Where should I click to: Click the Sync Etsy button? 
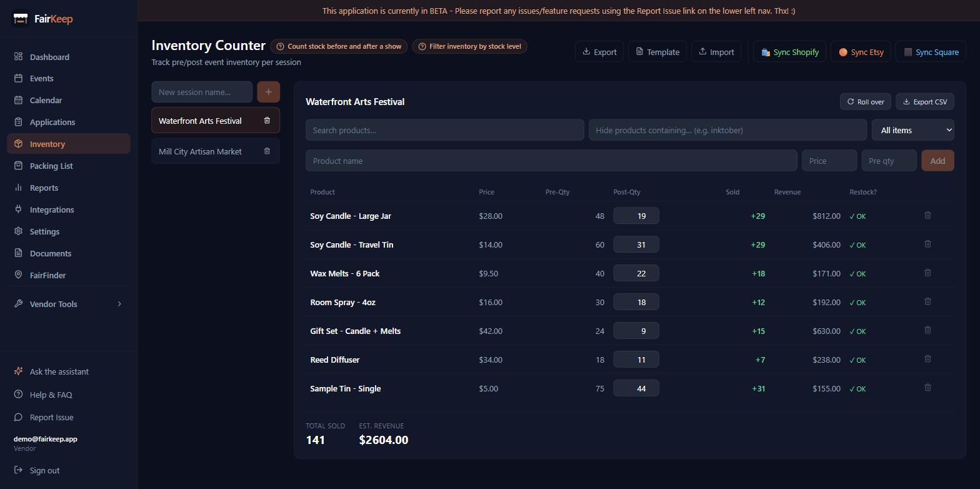tap(861, 52)
